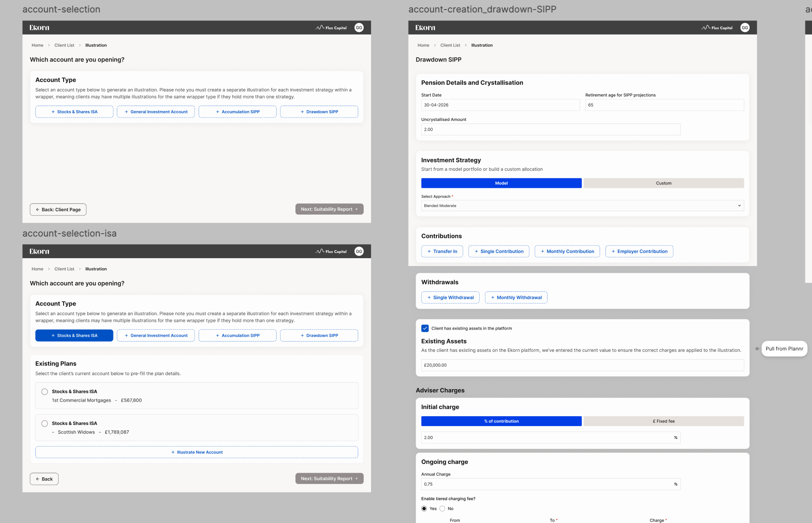The height and width of the screenshot is (523, 812).
Task: Click General Investment Account in account-selection frame
Action: coord(156,111)
